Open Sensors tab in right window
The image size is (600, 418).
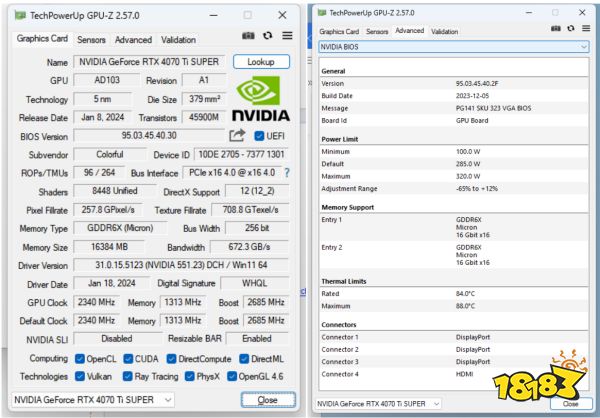(x=377, y=31)
